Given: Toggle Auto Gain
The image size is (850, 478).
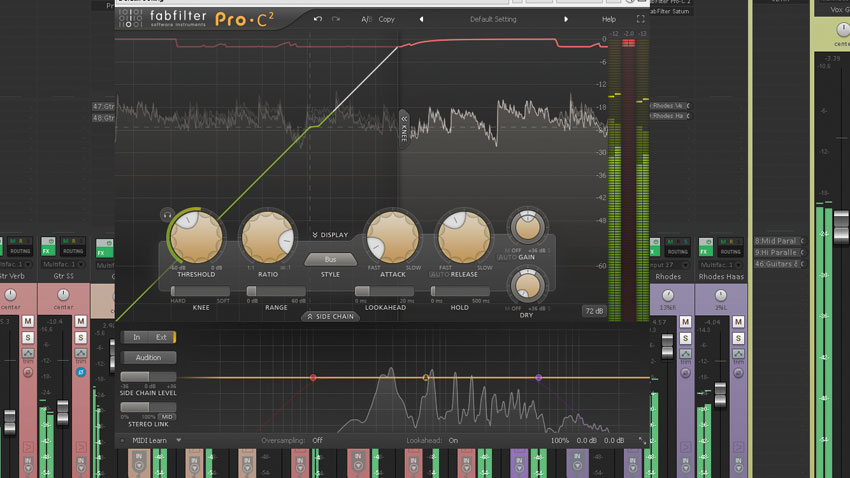Looking at the screenshot, I should click(507, 257).
